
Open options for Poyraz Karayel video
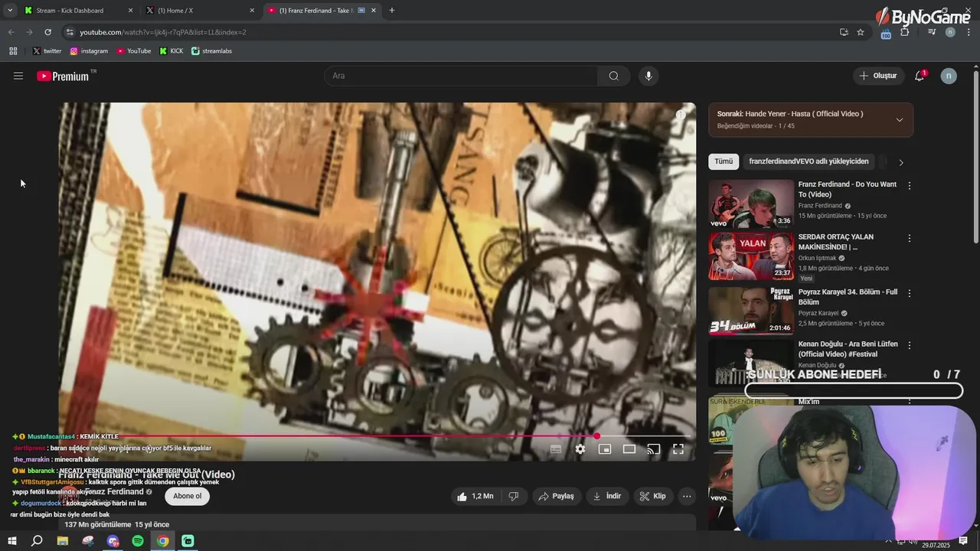point(910,294)
